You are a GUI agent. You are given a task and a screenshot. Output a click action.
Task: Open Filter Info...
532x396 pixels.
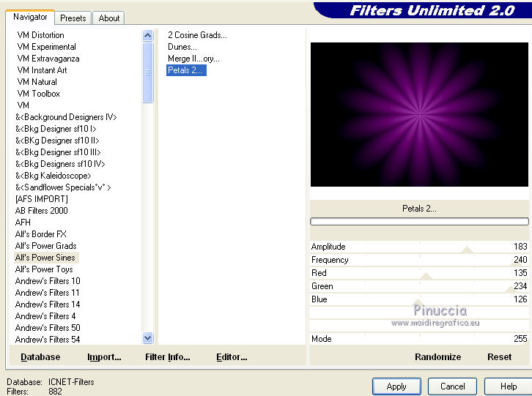(x=168, y=357)
